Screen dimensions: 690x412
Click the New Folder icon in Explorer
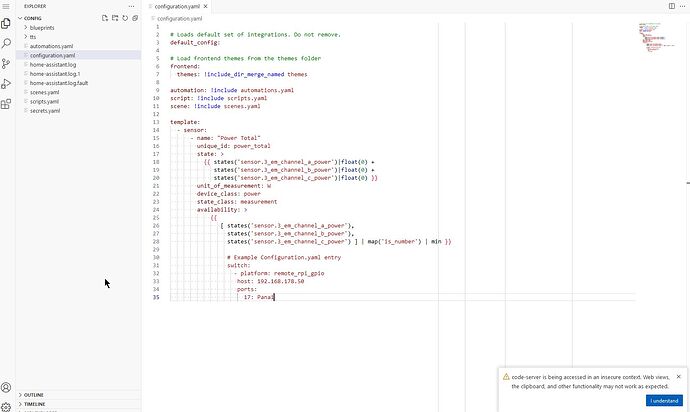[115, 18]
